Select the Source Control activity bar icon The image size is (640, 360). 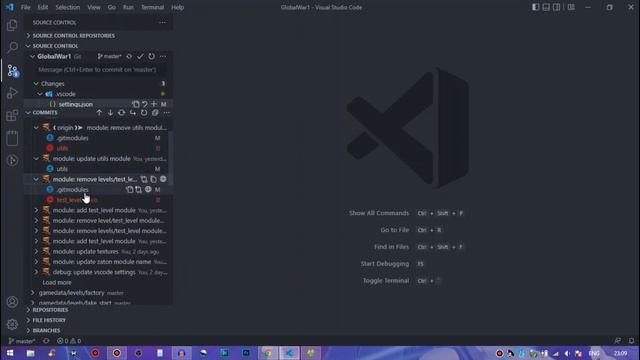(12, 71)
